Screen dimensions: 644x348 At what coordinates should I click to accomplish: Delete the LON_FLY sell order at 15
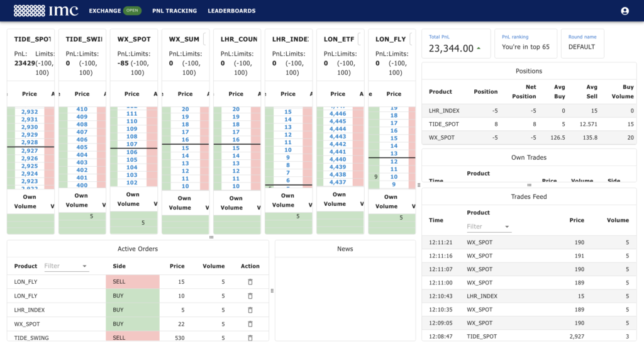pyautogui.click(x=250, y=283)
